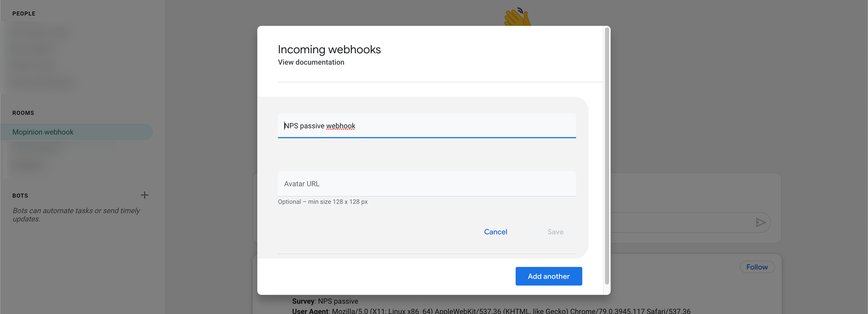Open the View documentation link
The height and width of the screenshot is (314, 868).
[311, 62]
